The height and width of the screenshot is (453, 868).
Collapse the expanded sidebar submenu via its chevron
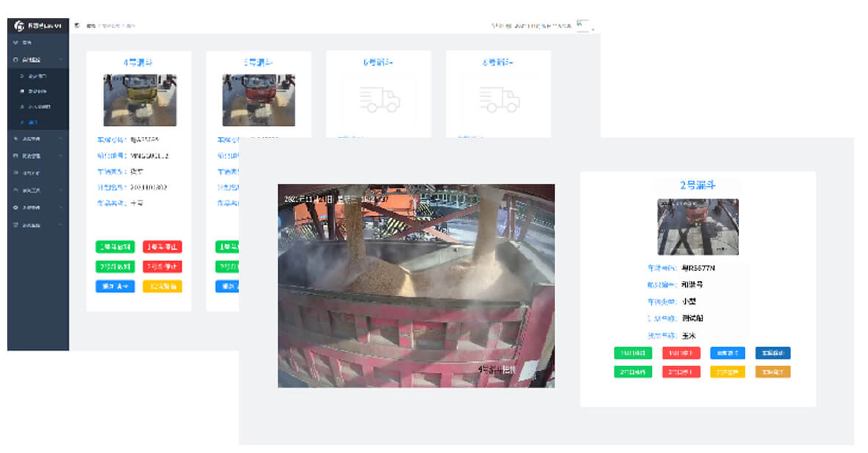(x=62, y=59)
